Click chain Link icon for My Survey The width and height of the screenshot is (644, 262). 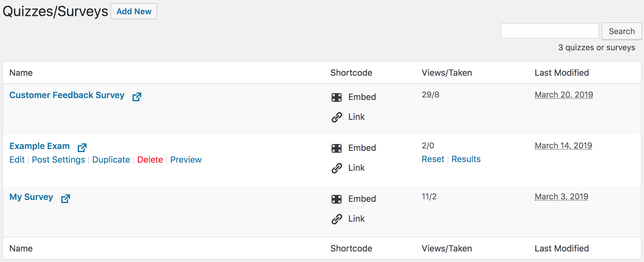[337, 219]
